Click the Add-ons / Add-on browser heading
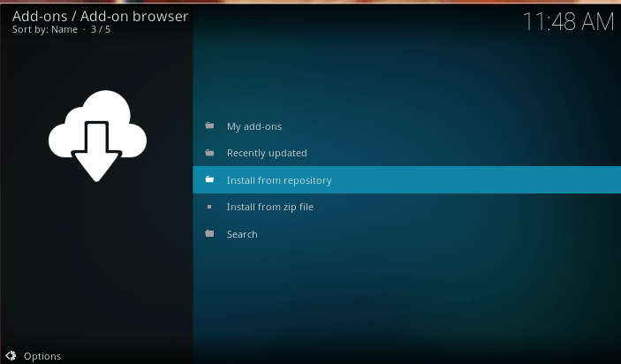Screen dimensions: 621x364 click(x=100, y=16)
